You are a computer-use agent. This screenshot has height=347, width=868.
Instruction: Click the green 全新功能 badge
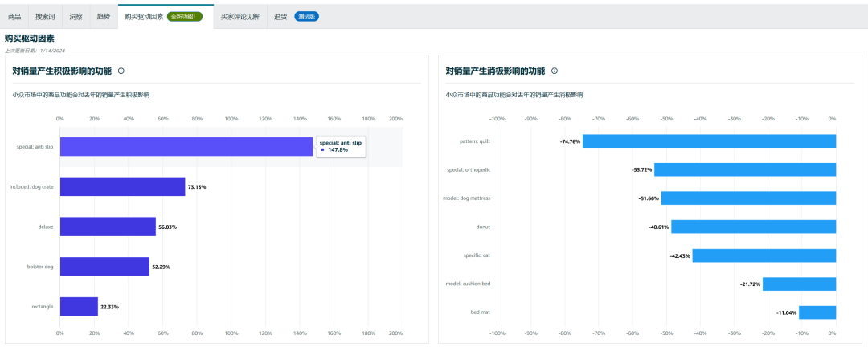tap(185, 16)
